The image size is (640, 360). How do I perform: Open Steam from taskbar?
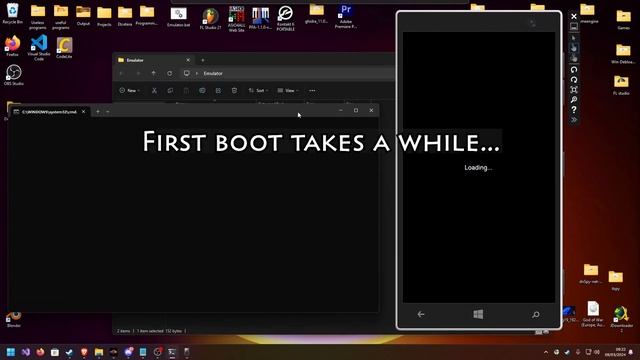pos(69,352)
